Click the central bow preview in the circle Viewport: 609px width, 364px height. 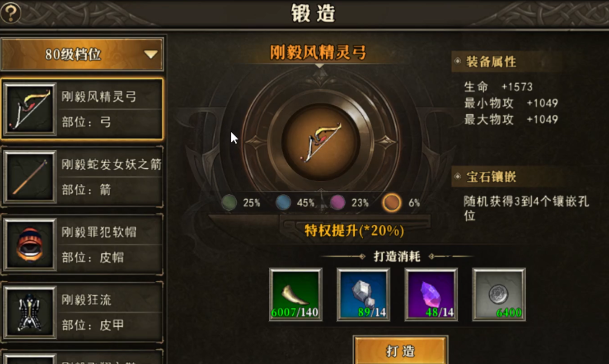point(321,141)
